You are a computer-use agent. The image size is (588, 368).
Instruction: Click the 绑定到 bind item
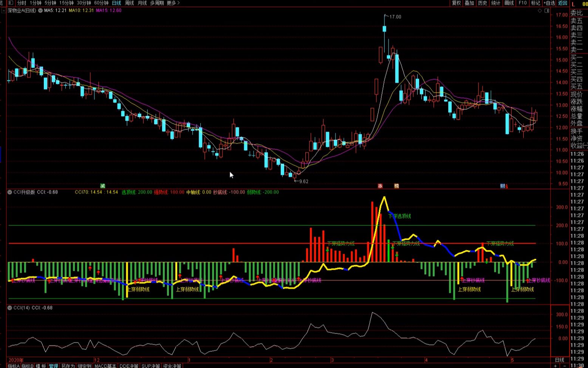(x=85, y=366)
